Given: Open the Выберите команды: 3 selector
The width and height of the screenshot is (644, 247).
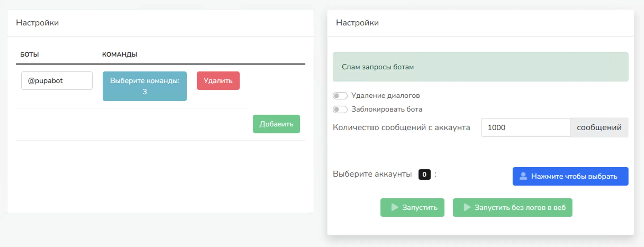Looking at the screenshot, I should point(144,86).
